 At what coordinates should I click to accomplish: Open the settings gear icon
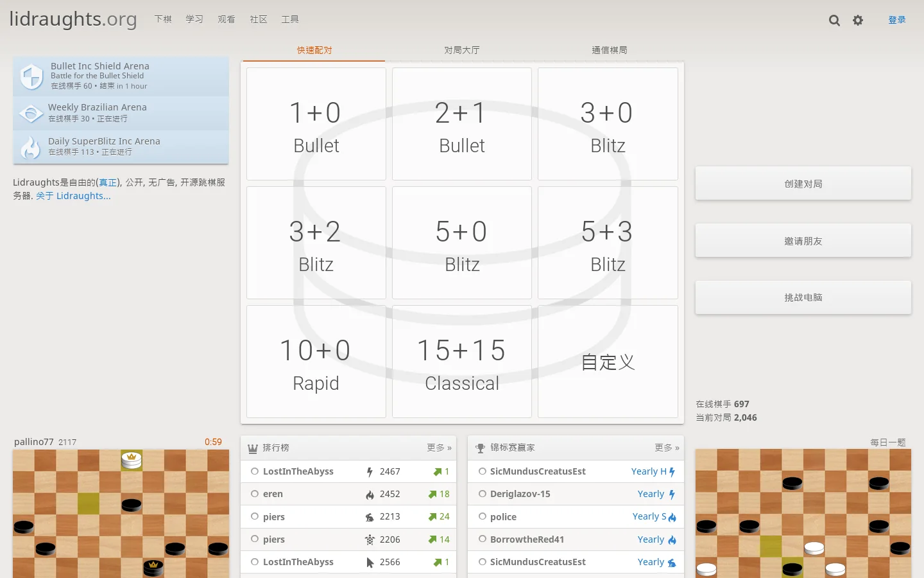click(x=858, y=21)
